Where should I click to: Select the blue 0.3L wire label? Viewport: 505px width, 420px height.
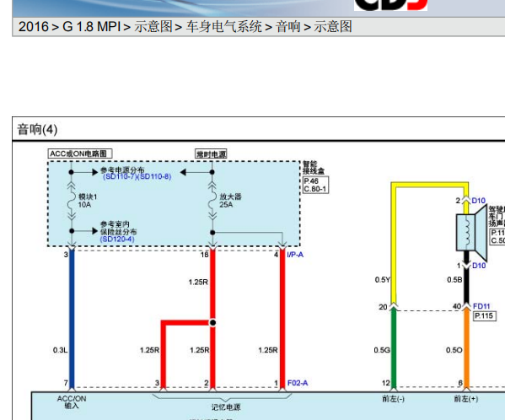[61, 350]
